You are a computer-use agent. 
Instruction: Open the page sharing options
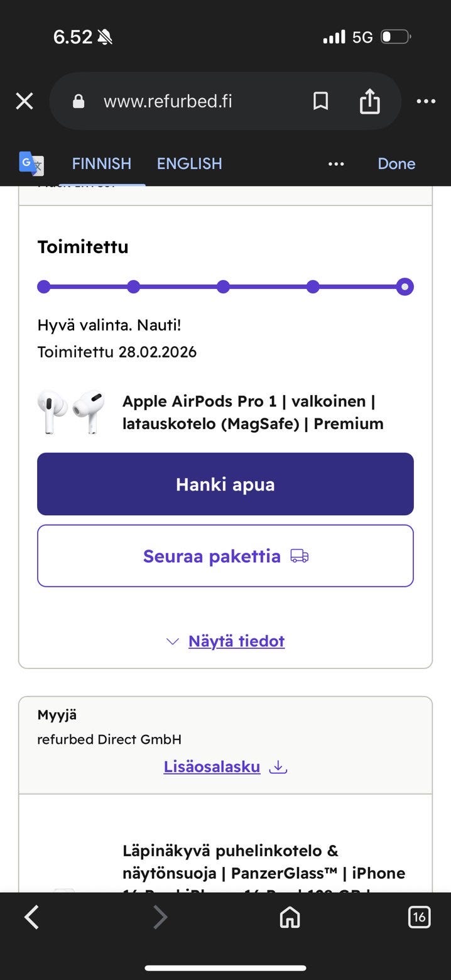(x=370, y=101)
